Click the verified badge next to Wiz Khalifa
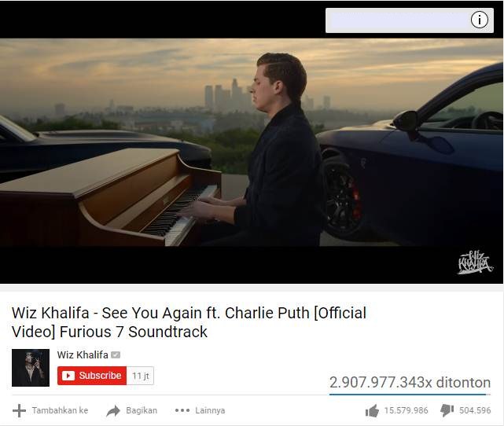504x426 pixels. click(116, 355)
